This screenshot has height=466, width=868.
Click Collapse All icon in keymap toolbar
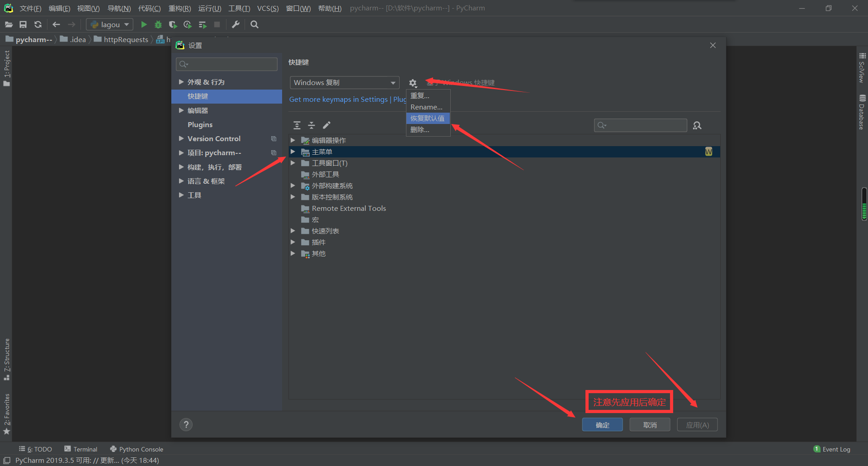click(311, 125)
